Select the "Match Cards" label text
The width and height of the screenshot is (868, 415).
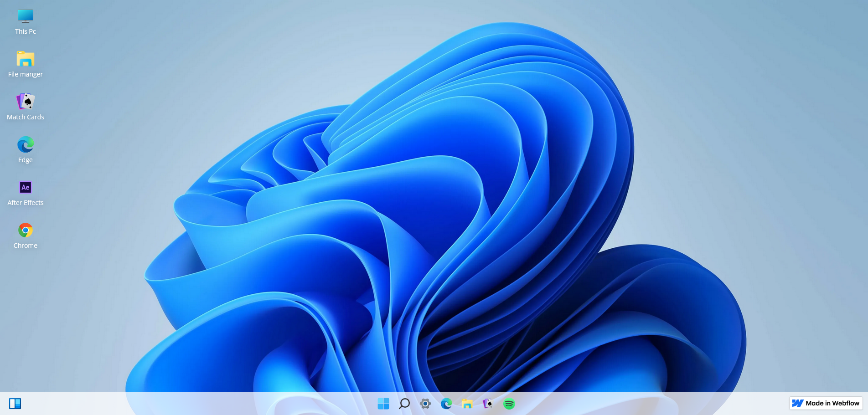coord(26,117)
